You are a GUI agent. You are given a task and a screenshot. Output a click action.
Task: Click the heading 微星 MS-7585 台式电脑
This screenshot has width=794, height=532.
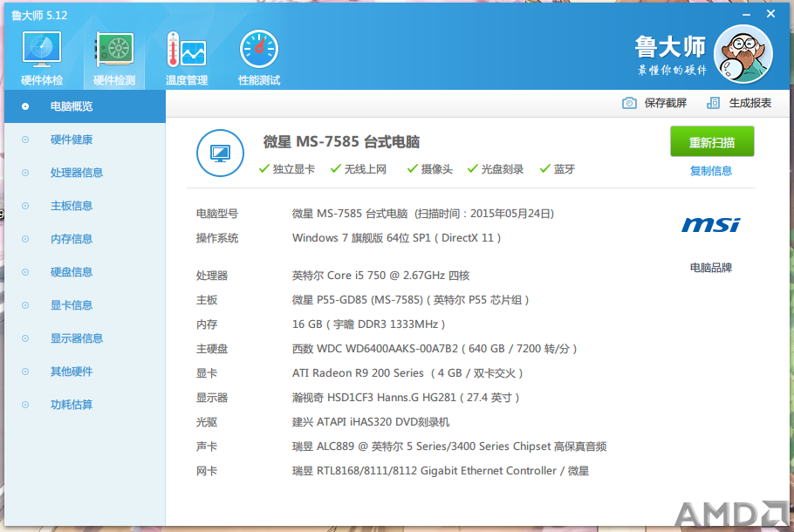coord(341,142)
